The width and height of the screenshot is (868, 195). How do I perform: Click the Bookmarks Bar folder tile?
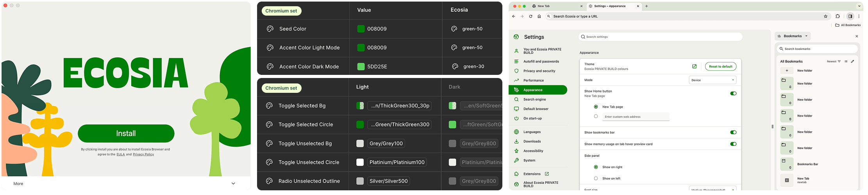pos(787,164)
